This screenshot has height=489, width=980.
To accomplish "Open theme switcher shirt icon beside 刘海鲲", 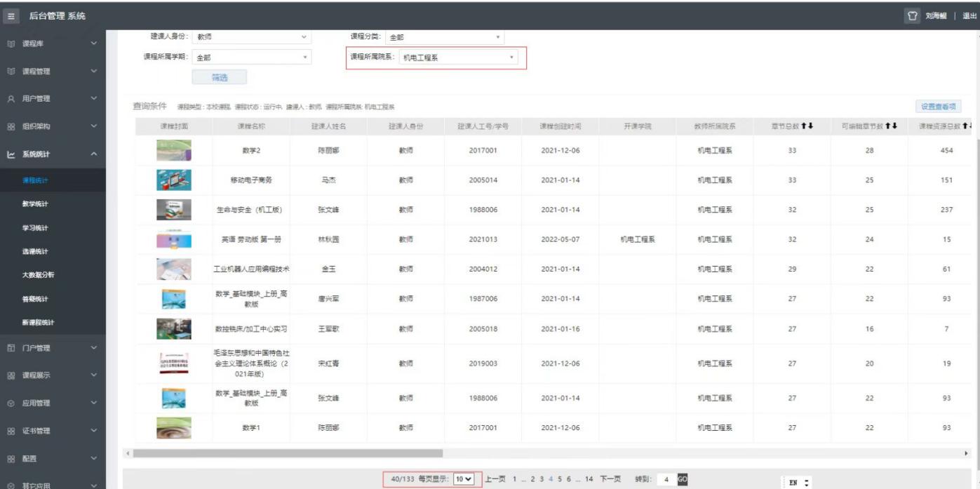I will 913,16.
